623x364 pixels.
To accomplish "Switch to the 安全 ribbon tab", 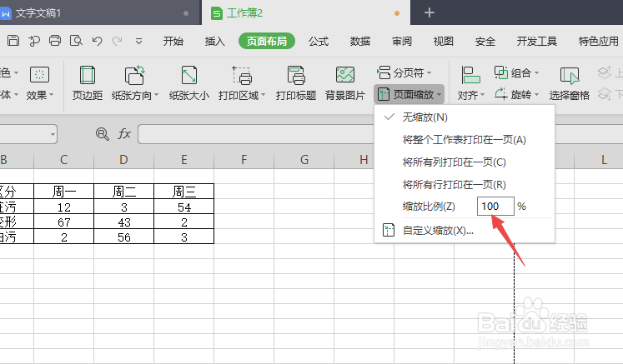I will (x=485, y=42).
